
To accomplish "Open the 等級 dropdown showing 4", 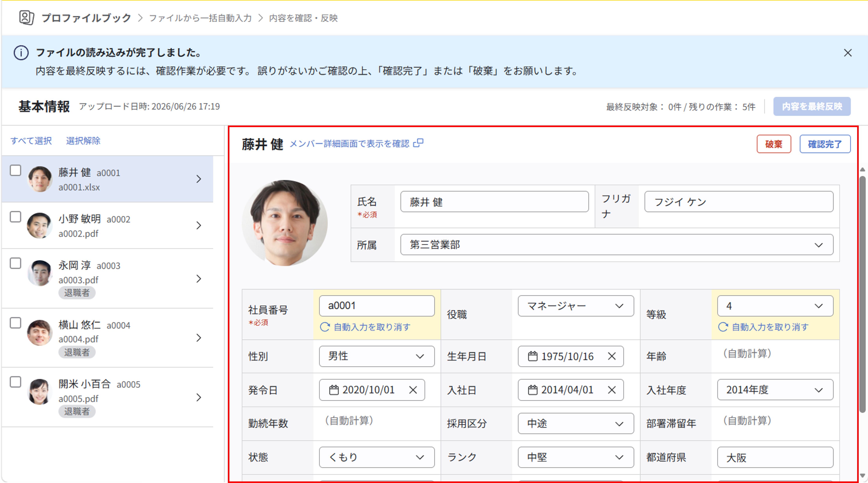I will [x=775, y=306].
